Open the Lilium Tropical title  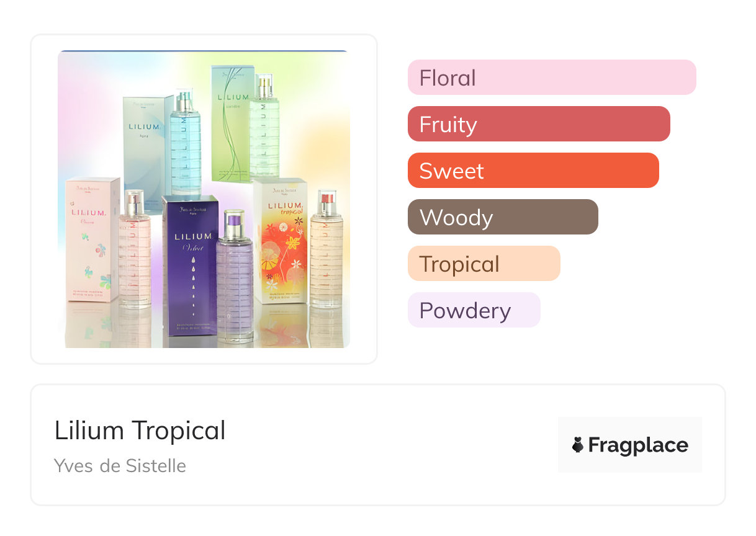point(140,431)
